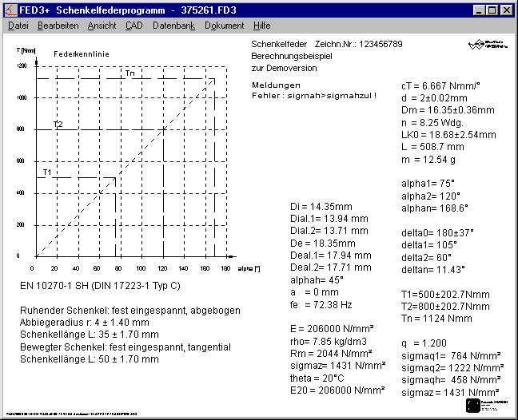This screenshot has width=518, height=420.
Task: Click the 'delta1= 105°' value
Action: (429, 245)
